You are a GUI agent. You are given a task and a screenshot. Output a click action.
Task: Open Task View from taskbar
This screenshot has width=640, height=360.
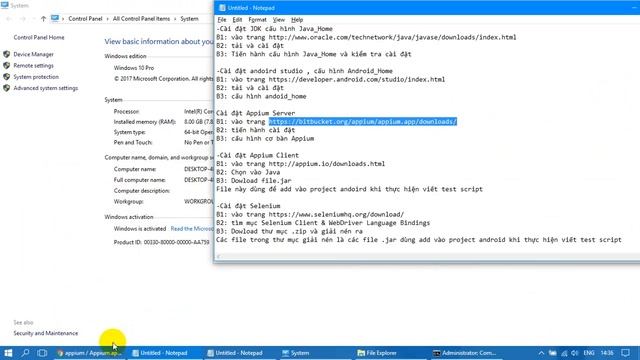tap(42, 353)
